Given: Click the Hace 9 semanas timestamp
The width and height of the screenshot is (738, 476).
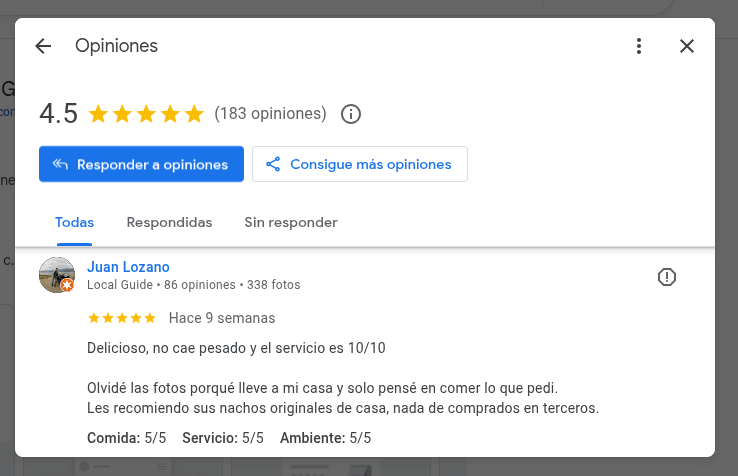Looking at the screenshot, I should click(222, 318).
